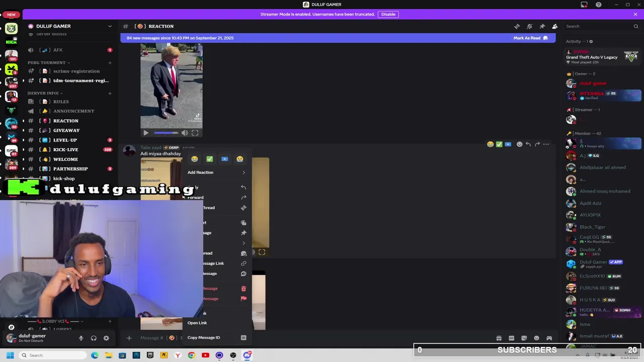Open Windows Start menu

click(10, 355)
